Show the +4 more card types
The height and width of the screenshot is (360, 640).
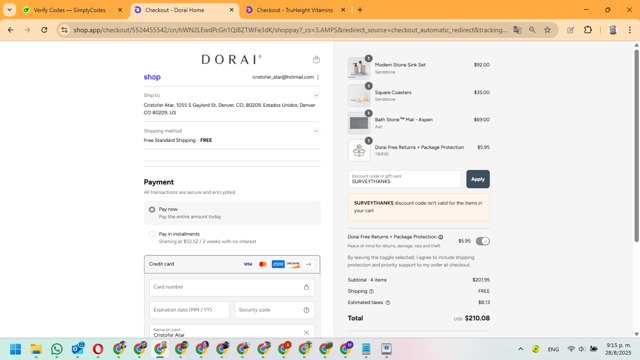tap(309, 264)
